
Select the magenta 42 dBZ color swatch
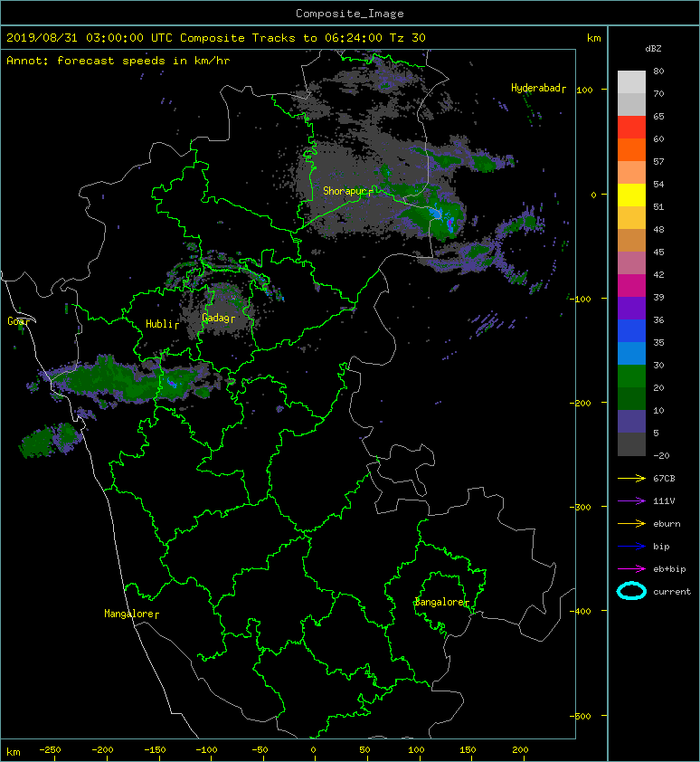pyautogui.click(x=631, y=285)
